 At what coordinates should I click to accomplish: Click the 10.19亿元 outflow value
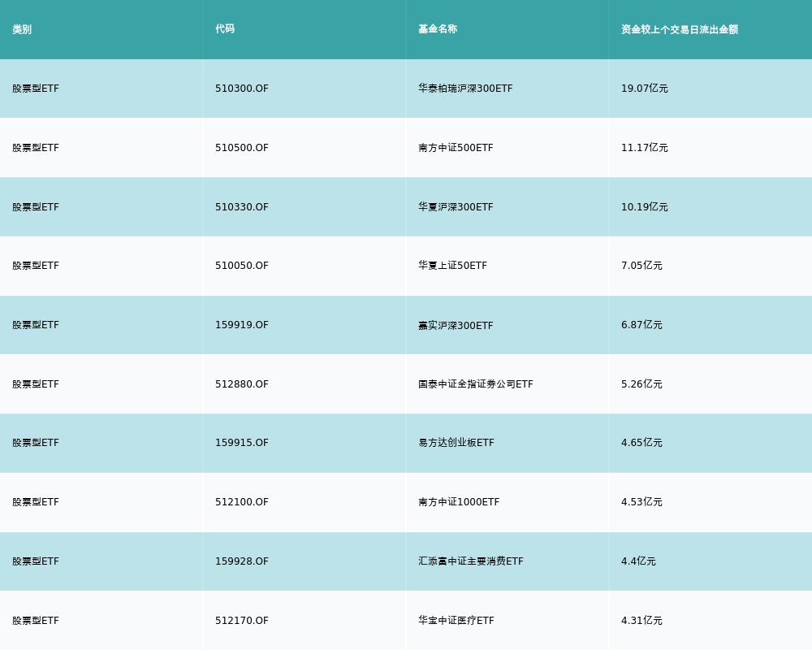(644, 207)
